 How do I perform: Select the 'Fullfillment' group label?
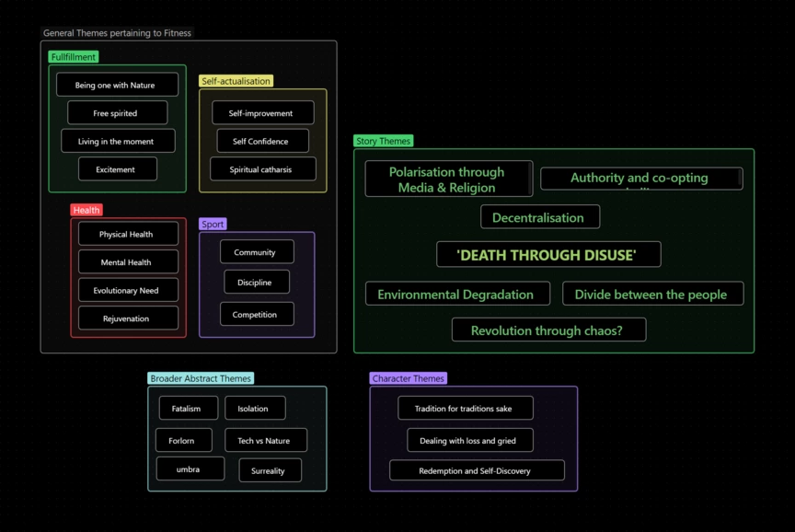coord(74,57)
